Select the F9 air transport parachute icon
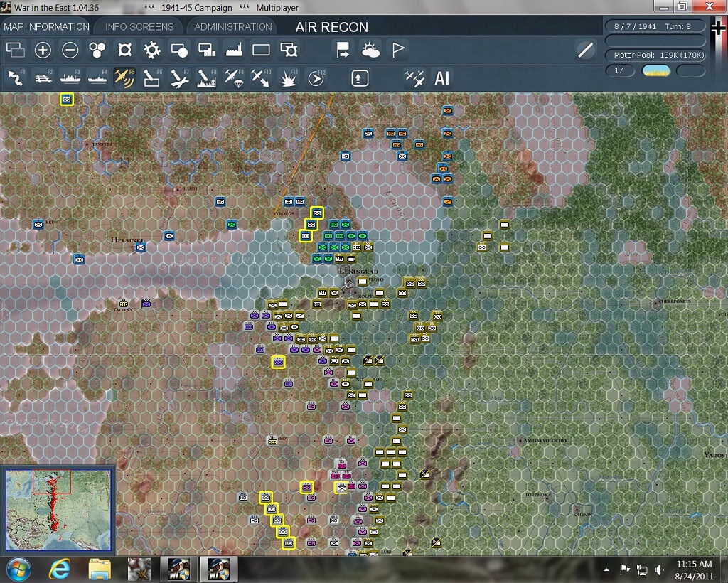This screenshot has width=728, height=583. (234, 78)
